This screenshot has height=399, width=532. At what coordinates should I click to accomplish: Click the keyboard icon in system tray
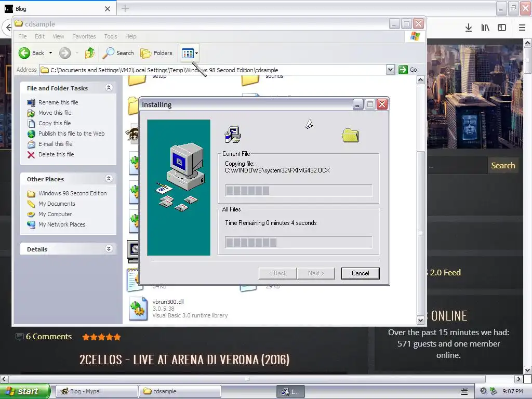tap(464, 392)
